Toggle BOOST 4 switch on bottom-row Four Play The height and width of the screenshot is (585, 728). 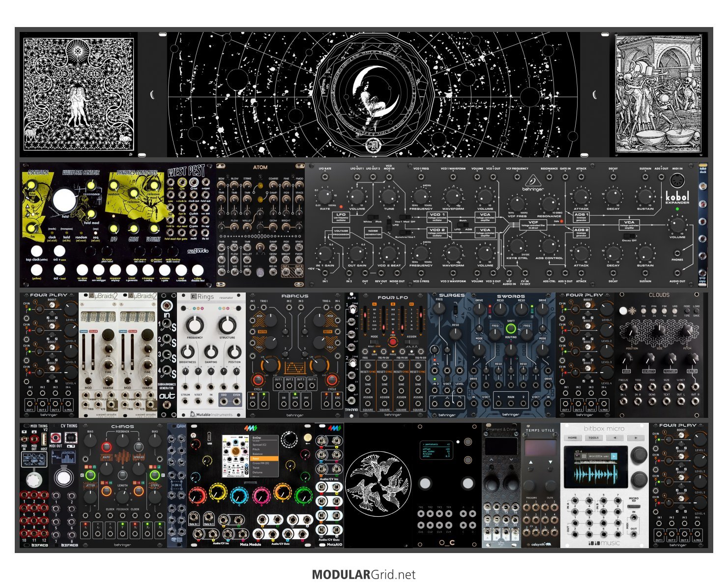(681, 498)
